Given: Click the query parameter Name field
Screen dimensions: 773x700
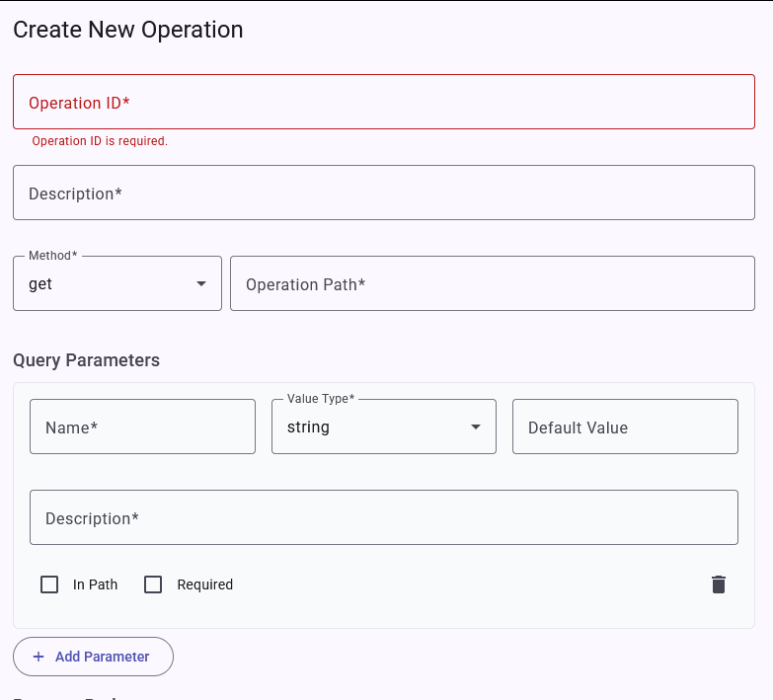Looking at the screenshot, I should (143, 428).
